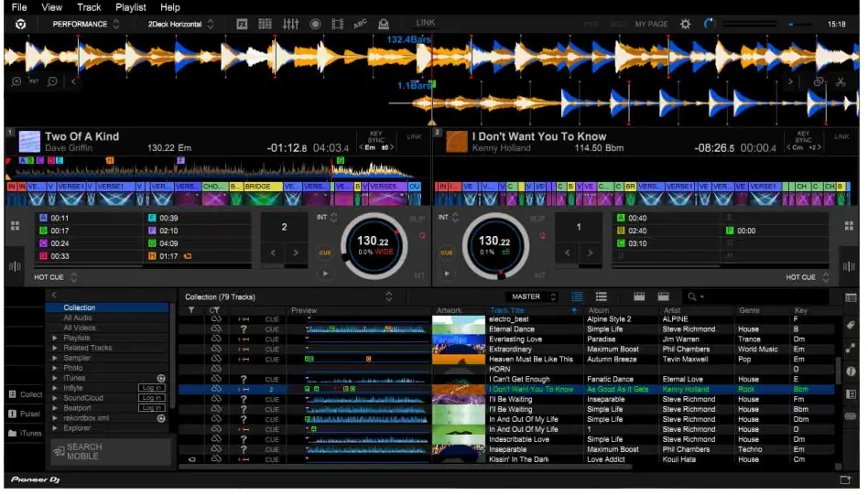Open the Playlist menu

tap(131, 7)
